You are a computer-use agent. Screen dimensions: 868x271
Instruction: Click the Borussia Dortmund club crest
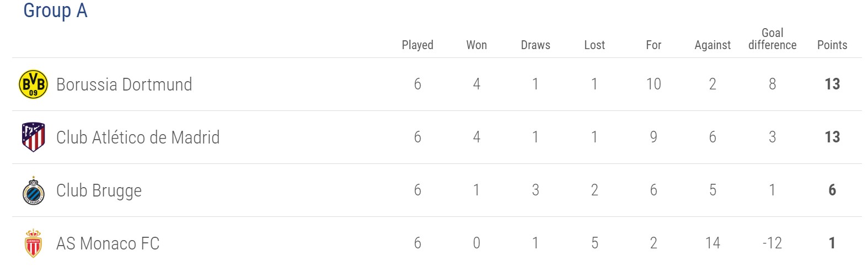point(33,84)
